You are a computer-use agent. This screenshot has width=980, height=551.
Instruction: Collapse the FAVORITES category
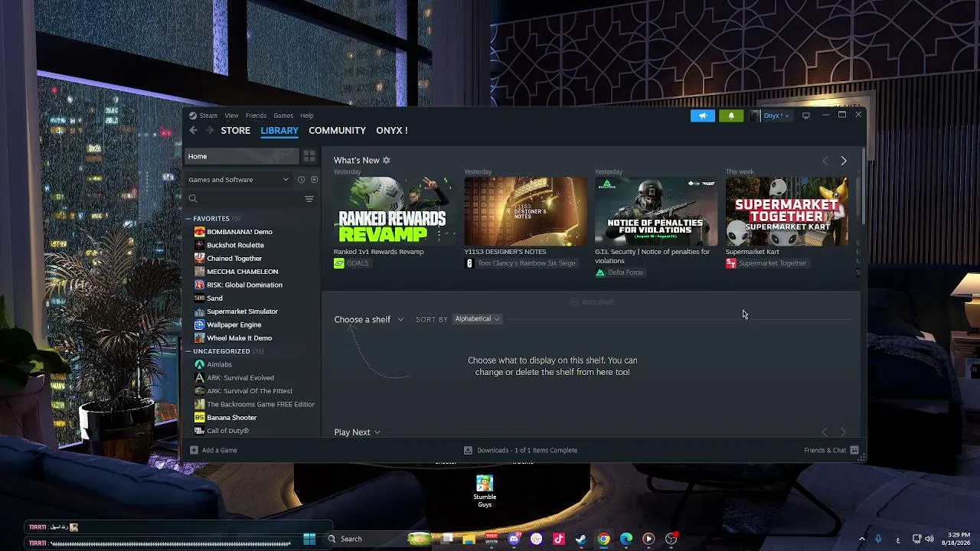188,219
